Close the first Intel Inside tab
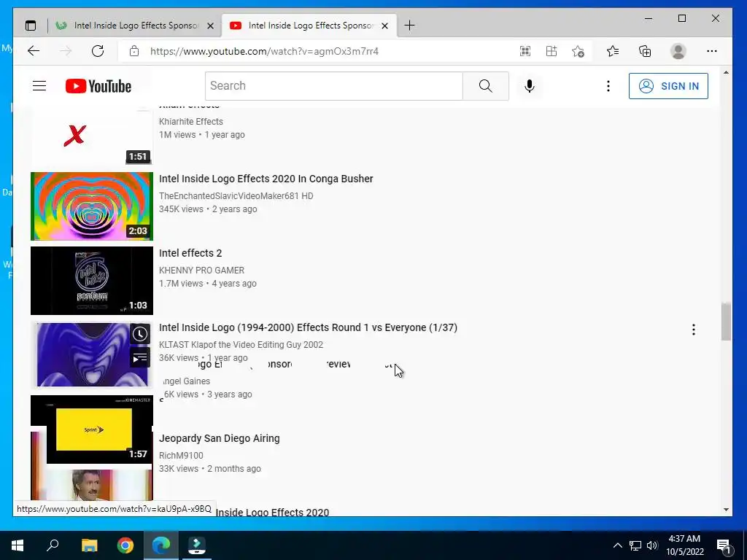747x560 pixels. [x=210, y=26]
